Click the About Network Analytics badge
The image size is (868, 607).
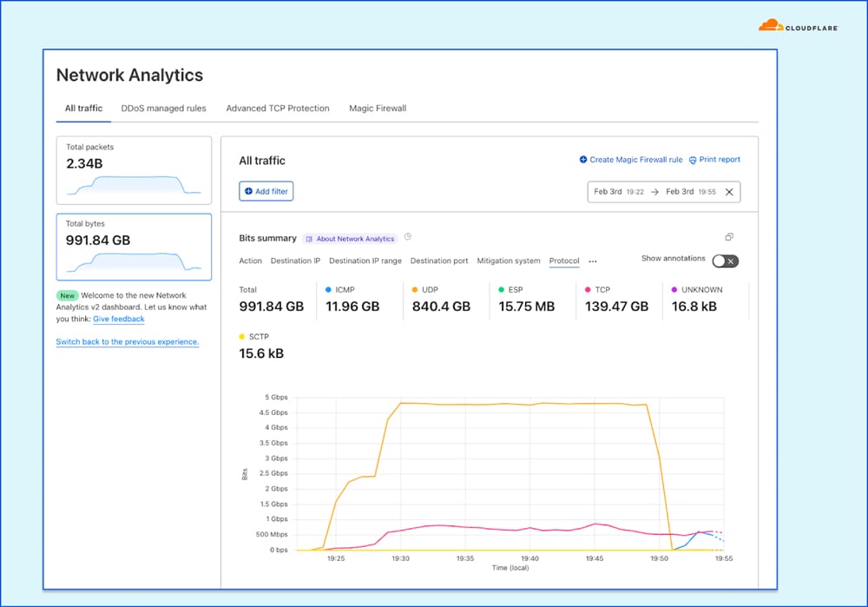tap(350, 239)
